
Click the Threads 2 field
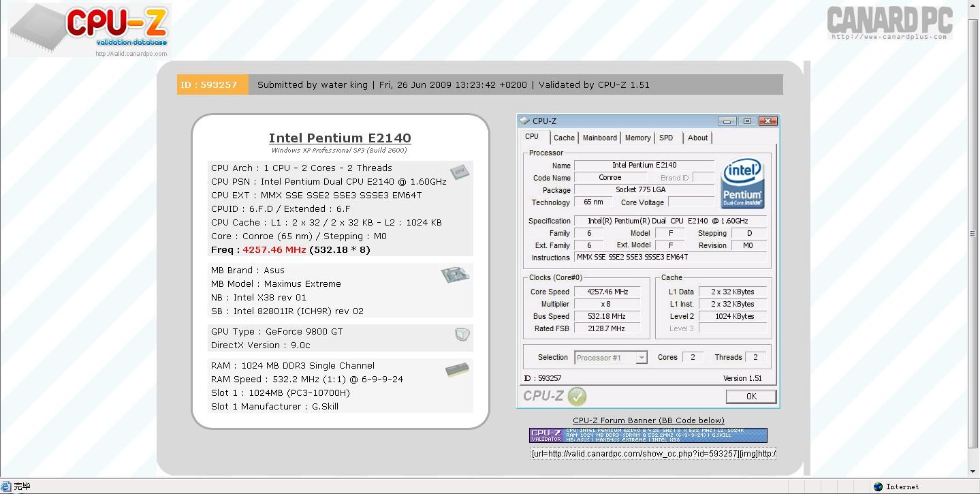point(755,357)
